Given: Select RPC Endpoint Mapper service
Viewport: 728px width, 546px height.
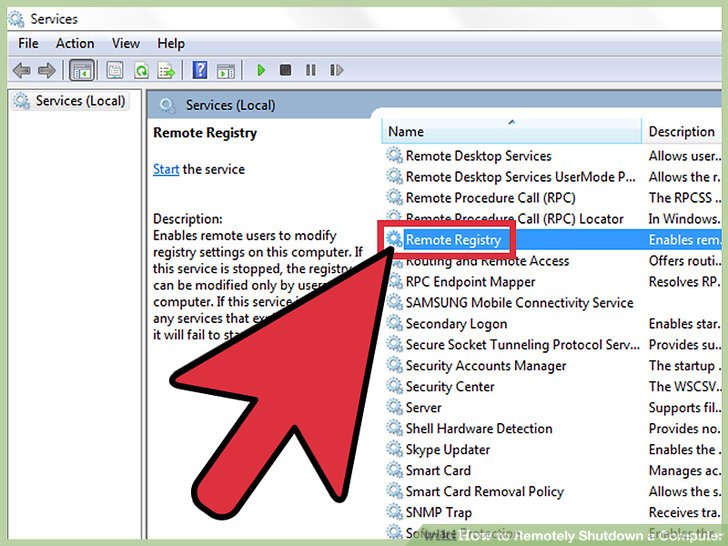Looking at the screenshot, I should pyautogui.click(x=552, y=282).
